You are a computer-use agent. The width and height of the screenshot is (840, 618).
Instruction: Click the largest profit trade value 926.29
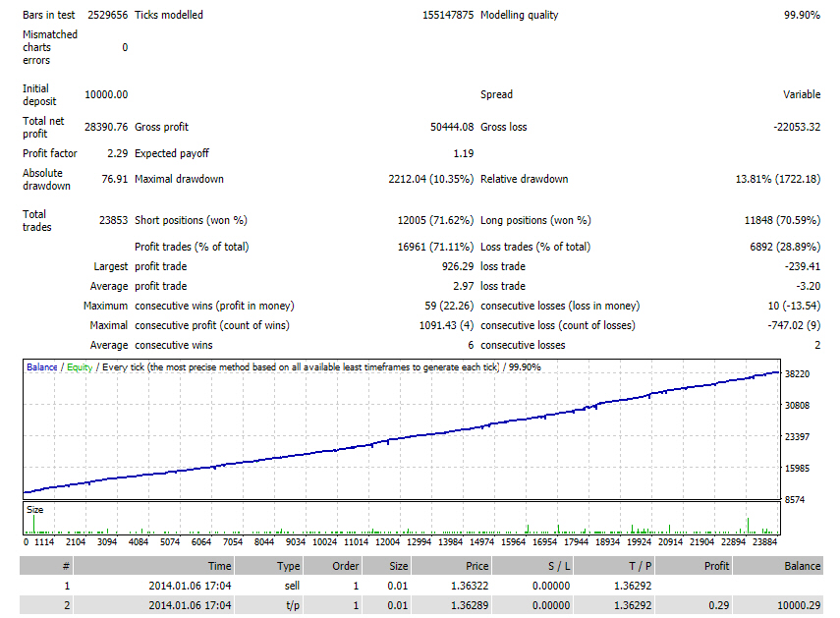(458, 266)
